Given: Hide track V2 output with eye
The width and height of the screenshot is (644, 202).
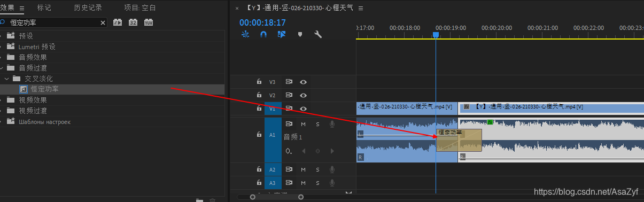Looking at the screenshot, I should click(x=303, y=95).
